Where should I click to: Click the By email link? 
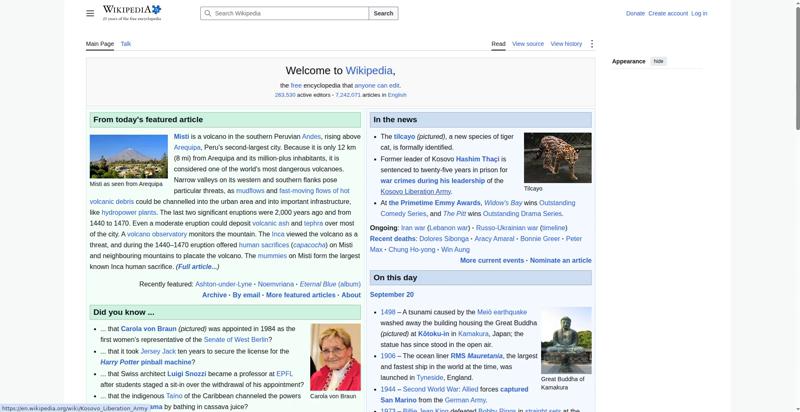click(246, 295)
